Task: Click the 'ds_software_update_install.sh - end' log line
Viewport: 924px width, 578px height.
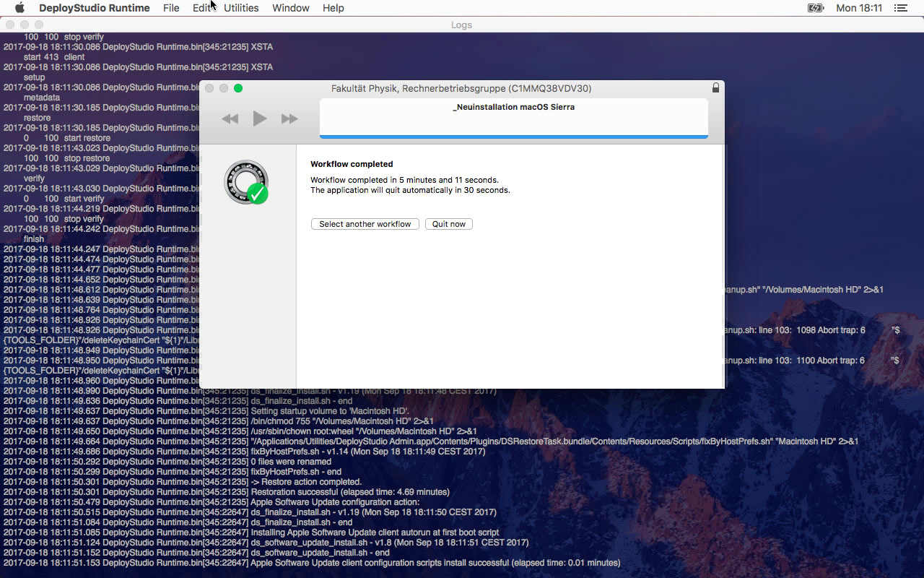Action: pyautogui.click(x=196, y=553)
